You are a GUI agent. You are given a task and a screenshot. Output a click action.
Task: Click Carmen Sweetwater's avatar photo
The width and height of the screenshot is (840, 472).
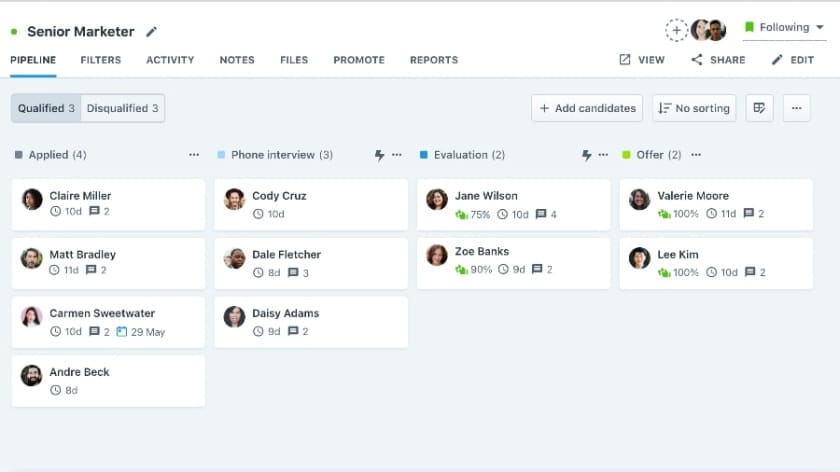click(x=32, y=317)
